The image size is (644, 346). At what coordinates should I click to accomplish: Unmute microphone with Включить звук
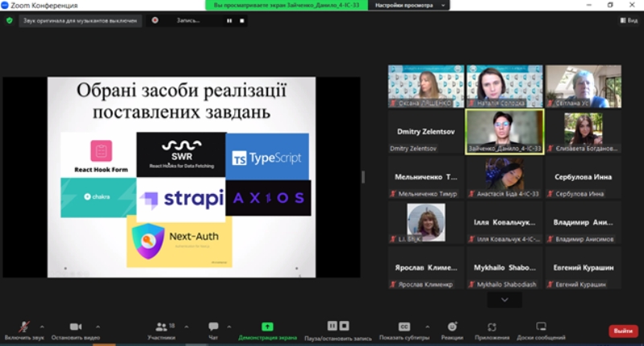(24, 331)
